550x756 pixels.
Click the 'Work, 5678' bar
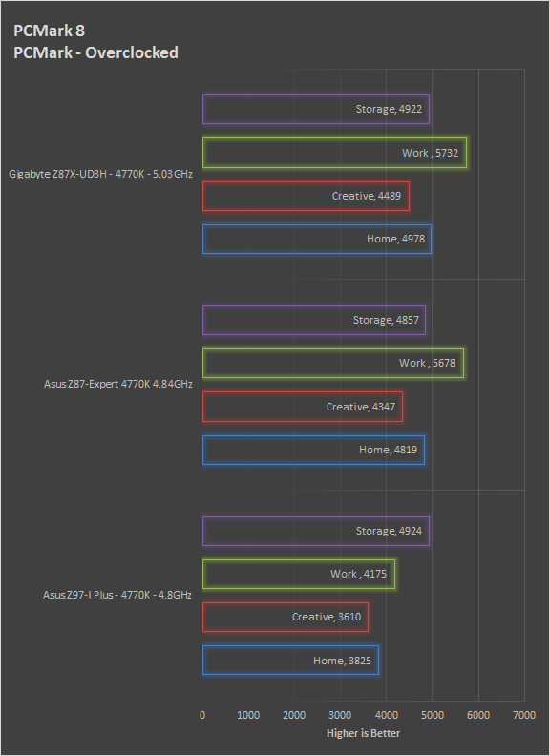point(333,363)
